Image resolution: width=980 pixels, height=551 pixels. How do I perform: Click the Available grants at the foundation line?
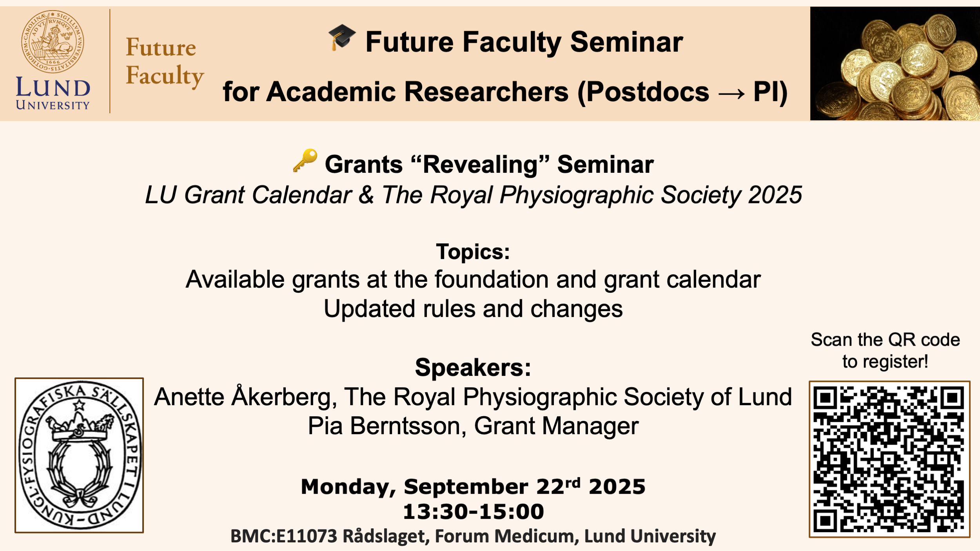coord(473,279)
